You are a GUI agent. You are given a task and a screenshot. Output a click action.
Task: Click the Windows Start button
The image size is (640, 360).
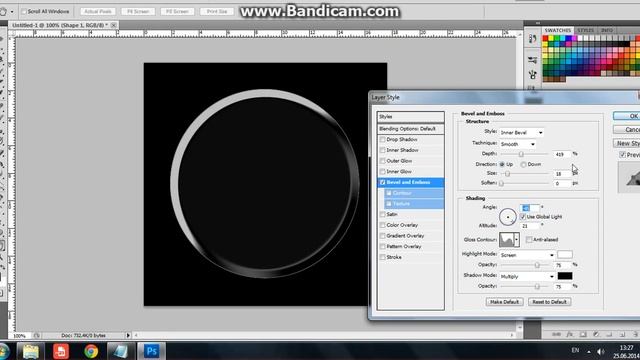[4, 351]
